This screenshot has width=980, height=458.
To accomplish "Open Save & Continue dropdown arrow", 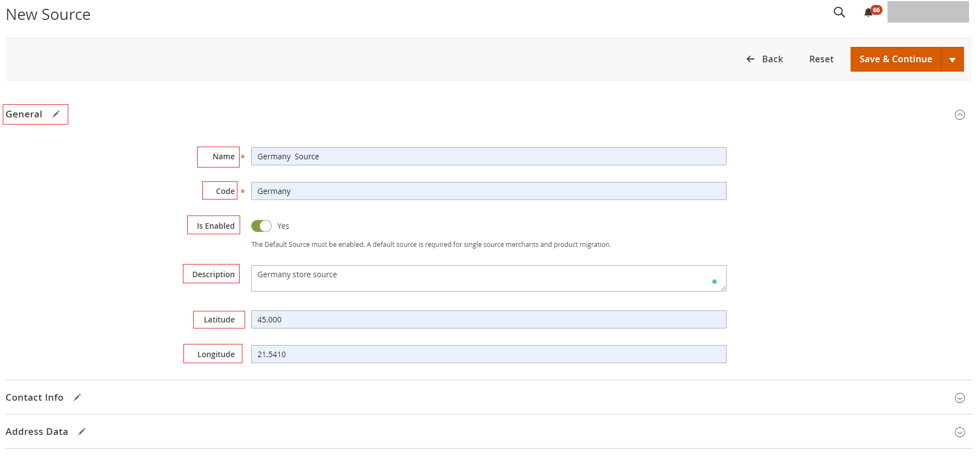I will tap(952, 60).
